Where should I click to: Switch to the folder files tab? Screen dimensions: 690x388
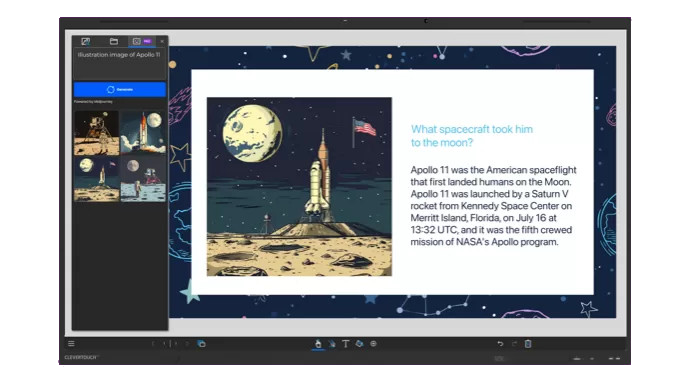click(x=114, y=41)
